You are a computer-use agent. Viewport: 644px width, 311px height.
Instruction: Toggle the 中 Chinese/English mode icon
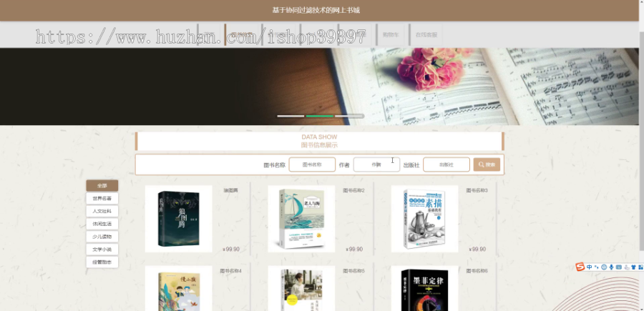[590, 267]
